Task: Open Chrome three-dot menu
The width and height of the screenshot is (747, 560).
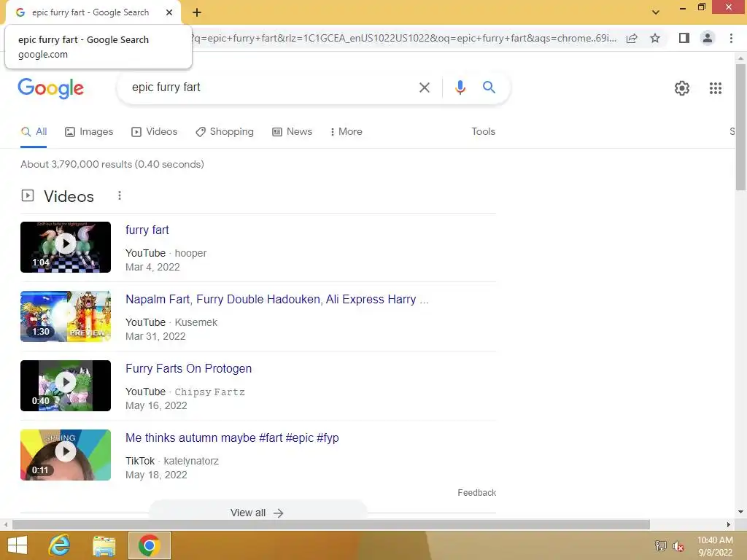Action: [x=731, y=38]
